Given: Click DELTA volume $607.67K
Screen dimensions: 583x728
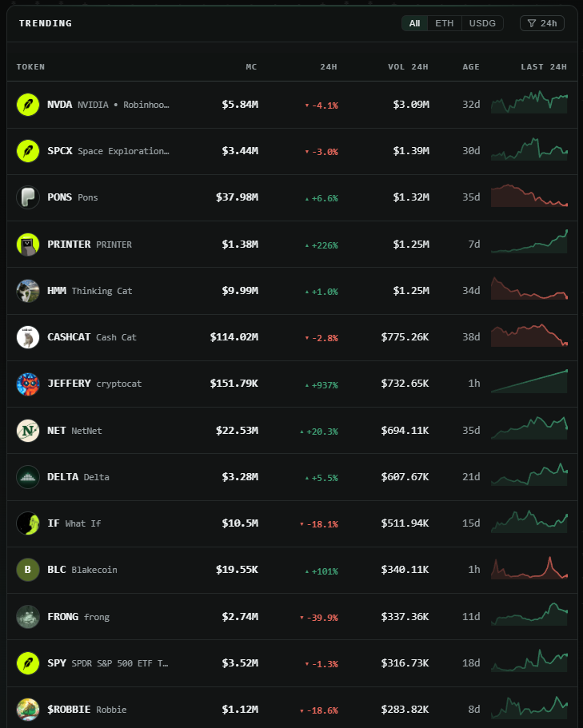Looking at the screenshot, I should (x=405, y=477).
